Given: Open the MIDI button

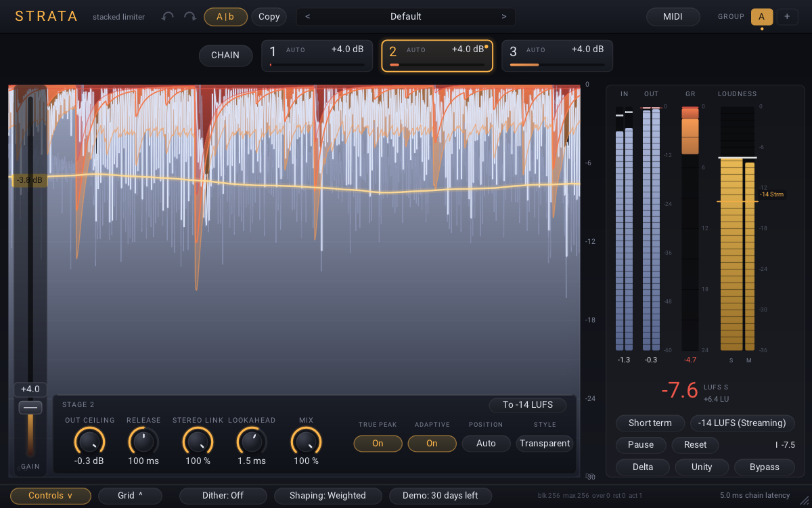Looking at the screenshot, I should 673,16.
